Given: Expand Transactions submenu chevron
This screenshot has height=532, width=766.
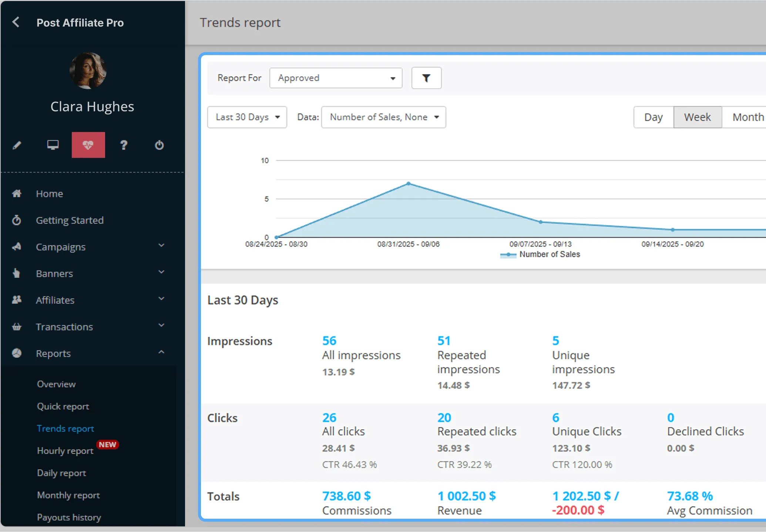Looking at the screenshot, I should pyautogui.click(x=161, y=325).
